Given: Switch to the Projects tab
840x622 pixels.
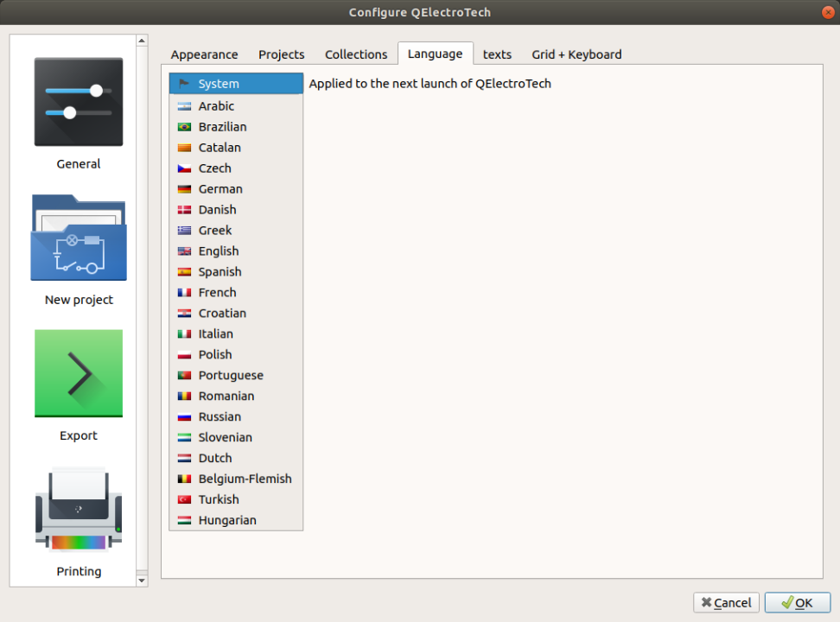Looking at the screenshot, I should coord(281,54).
